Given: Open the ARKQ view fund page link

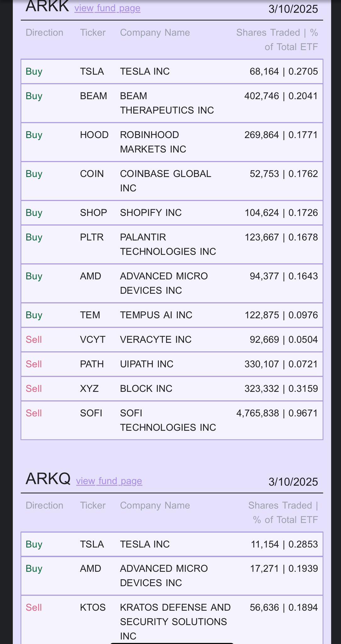Looking at the screenshot, I should click(x=109, y=481).
